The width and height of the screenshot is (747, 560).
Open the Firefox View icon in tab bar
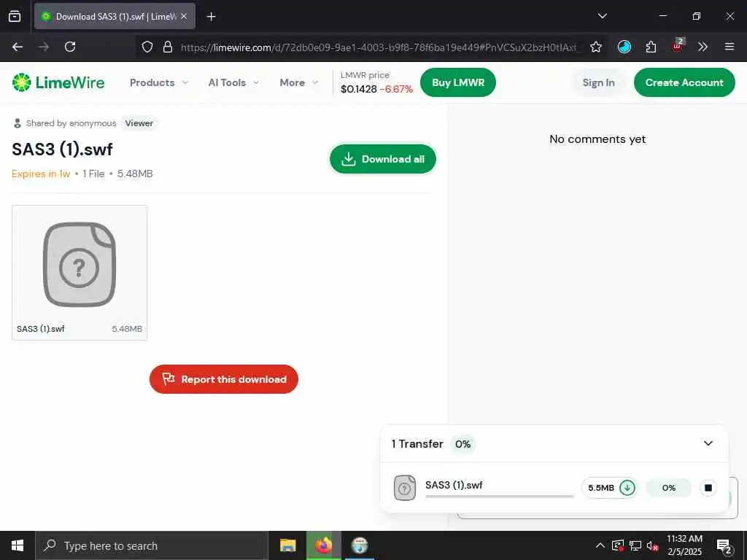click(15, 16)
